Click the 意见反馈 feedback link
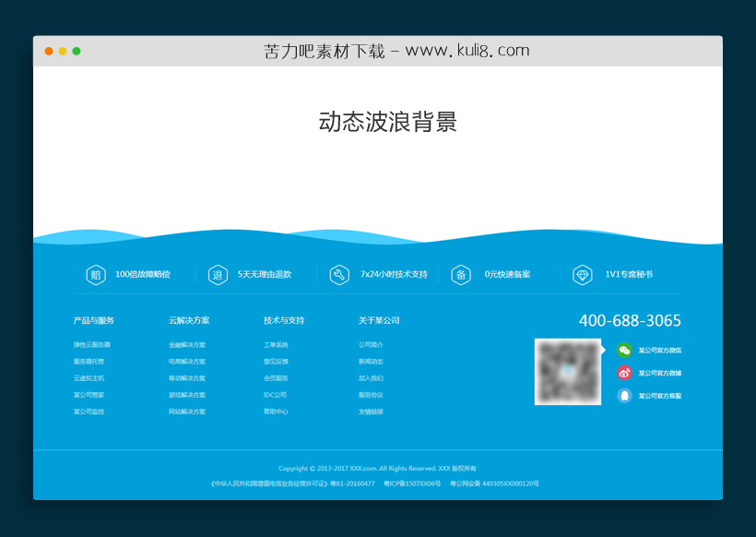Screen dimensions: 756x537 click(278, 361)
